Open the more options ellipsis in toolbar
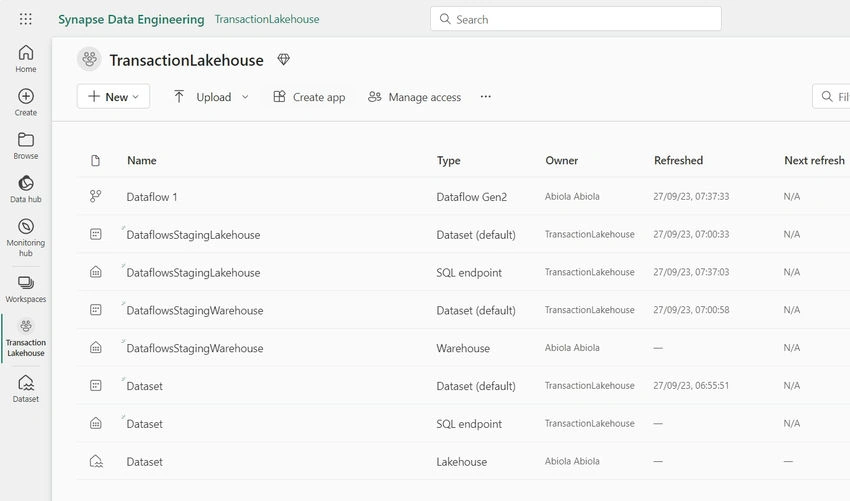 [x=486, y=97]
